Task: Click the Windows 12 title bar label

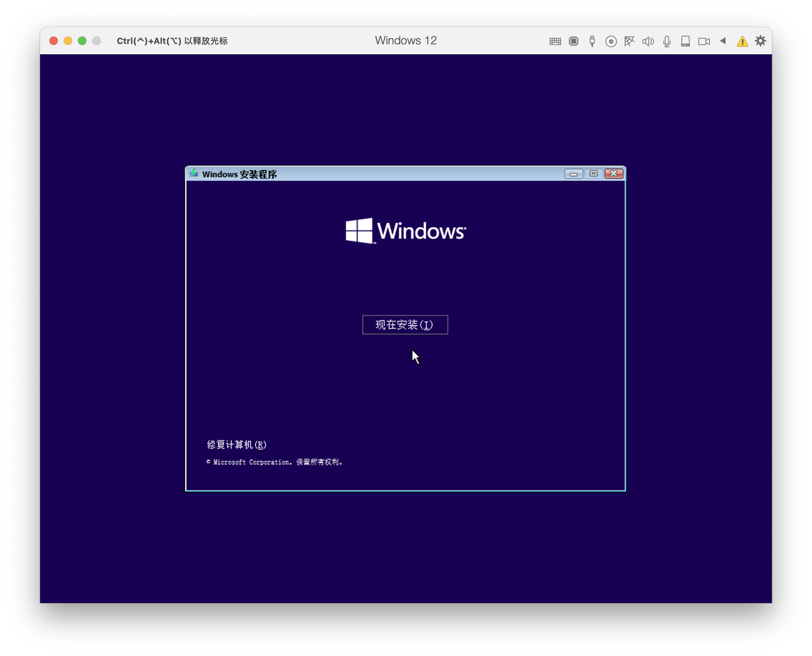Action: tap(405, 40)
